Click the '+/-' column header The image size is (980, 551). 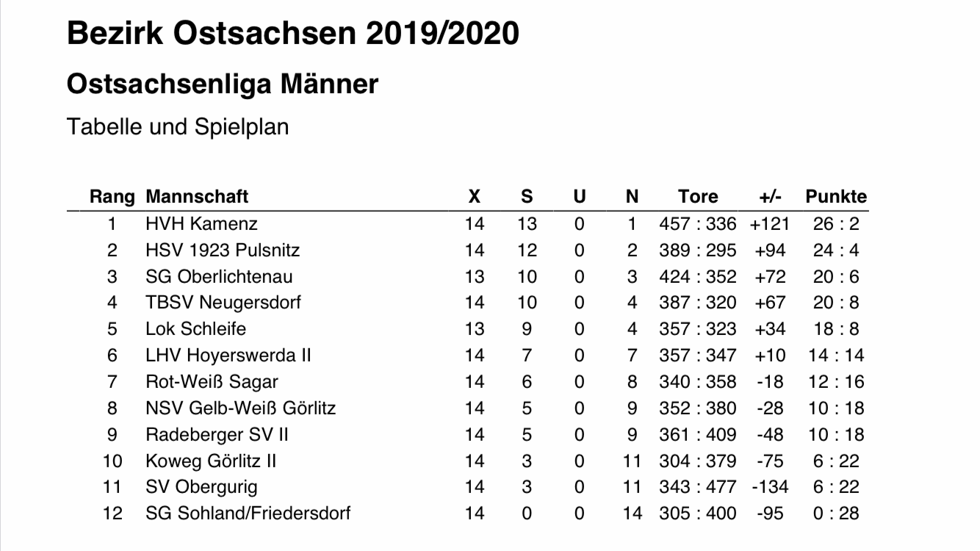coord(770,197)
